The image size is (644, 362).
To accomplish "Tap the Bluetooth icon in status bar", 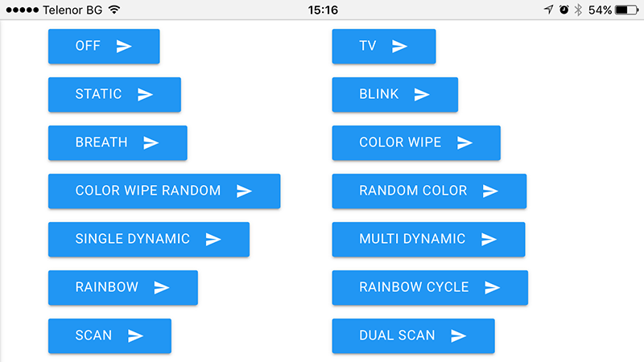I will coord(577,10).
